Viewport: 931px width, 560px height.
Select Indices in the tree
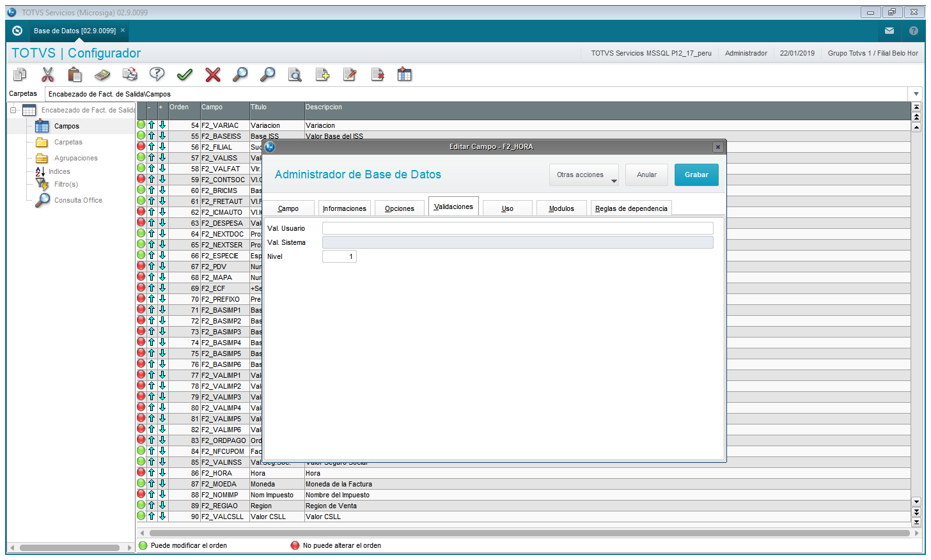pos(59,171)
